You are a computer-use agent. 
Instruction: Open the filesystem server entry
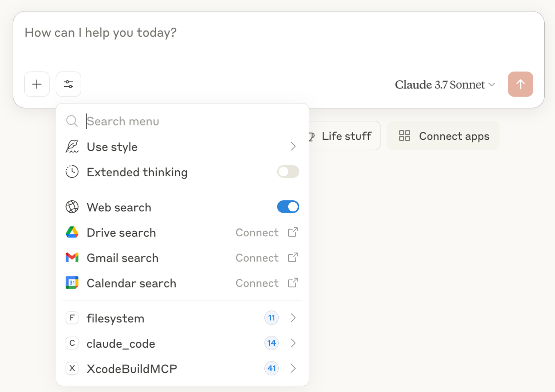(x=182, y=318)
